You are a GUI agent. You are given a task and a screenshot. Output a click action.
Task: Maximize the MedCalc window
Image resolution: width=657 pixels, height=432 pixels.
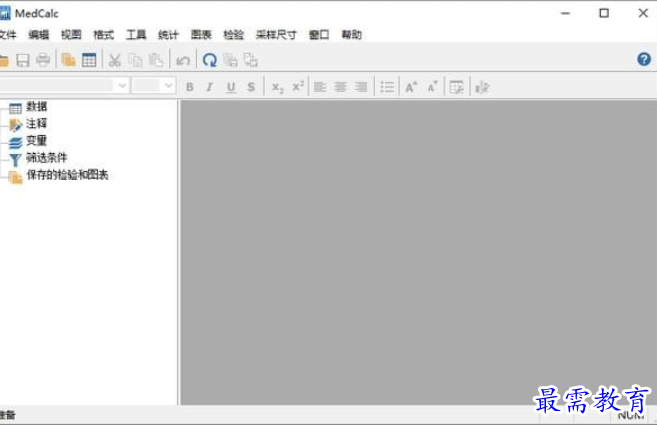[604, 13]
